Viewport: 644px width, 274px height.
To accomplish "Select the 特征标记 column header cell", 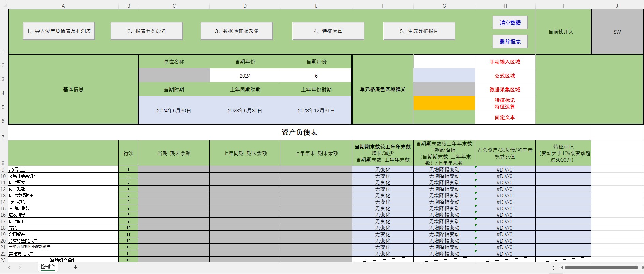I will (563, 153).
